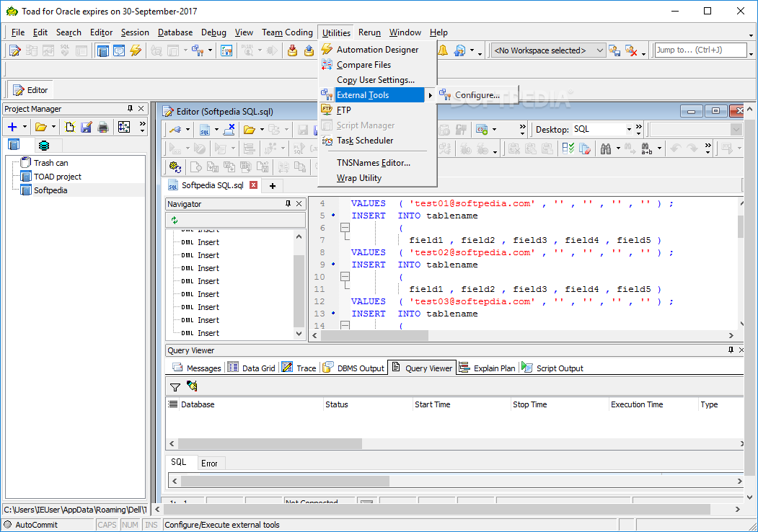Toggle the AutoCommit indicator in status bar
The image size is (758, 532).
click(x=30, y=525)
